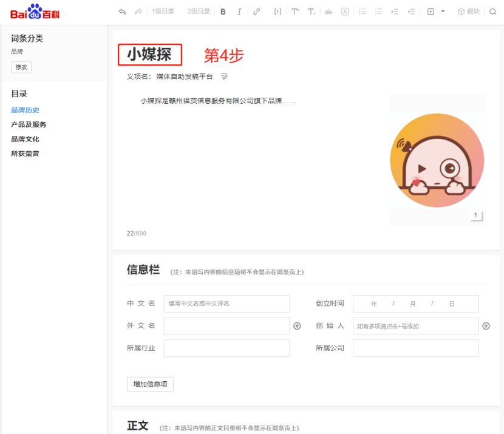This screenshot has height=434, width=504.
Task: Add another 外文名 with the plus icon
Action: [297, 326]
